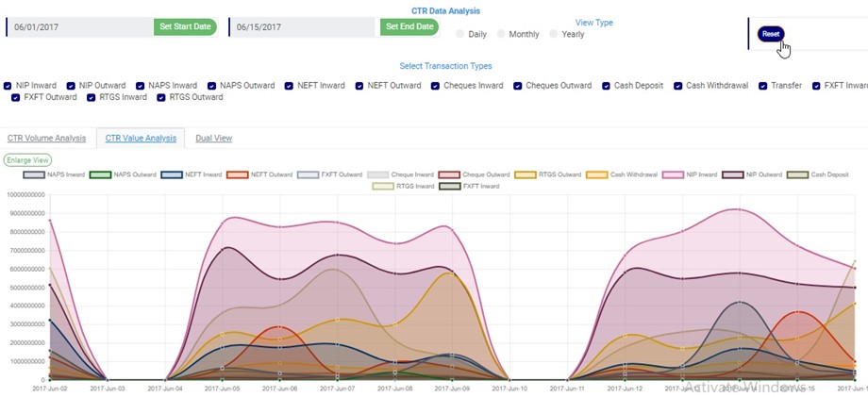Viewport: 868px width, 397px height.
Task: Click the Enlarge View button
Action: tap(27, 160)
